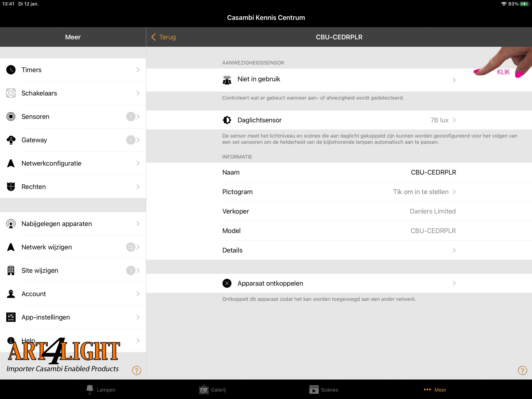Open Nabijgelegen apparaten section

pos(73,224)
